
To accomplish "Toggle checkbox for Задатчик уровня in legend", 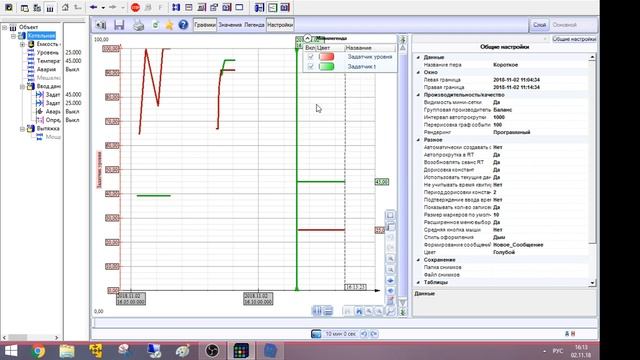I will tap(311, 57).
